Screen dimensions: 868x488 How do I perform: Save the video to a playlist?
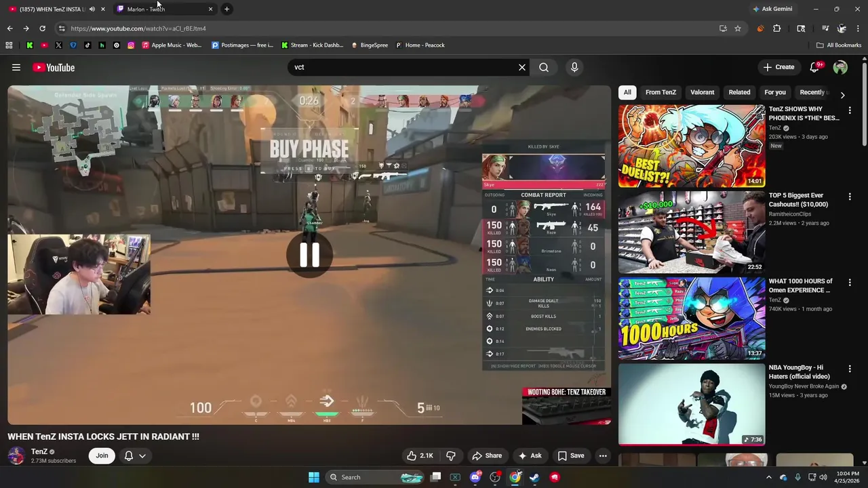[x=571, y=455]
